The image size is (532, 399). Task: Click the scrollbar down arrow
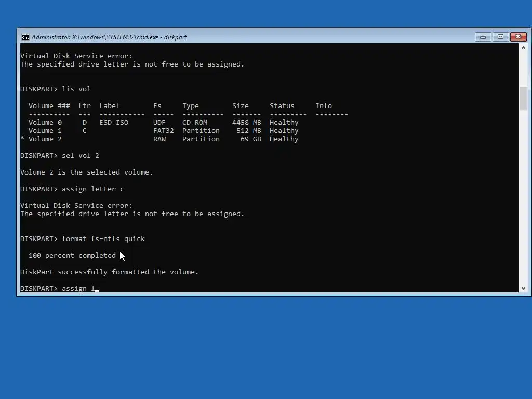[523, 288]
